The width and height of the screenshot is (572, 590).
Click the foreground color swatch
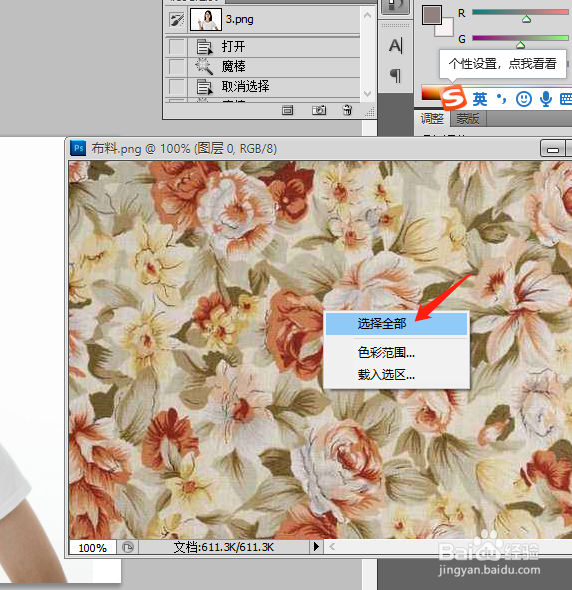(431, 15)
